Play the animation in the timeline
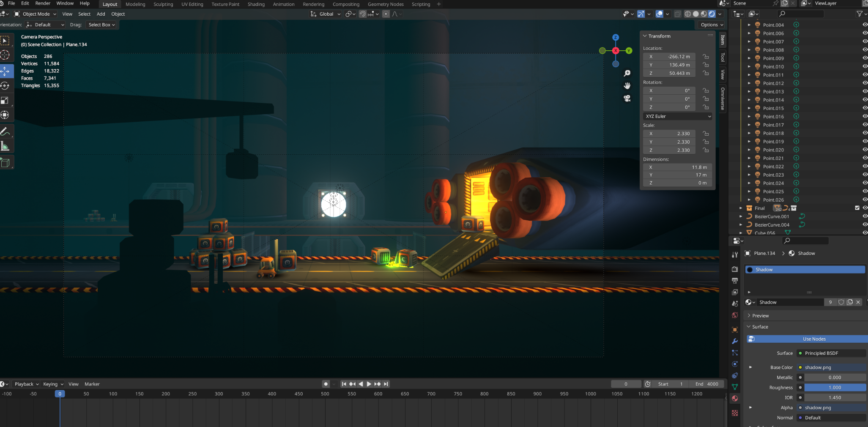The width and height of the screenshot is (868, 427). click(369, 384)
